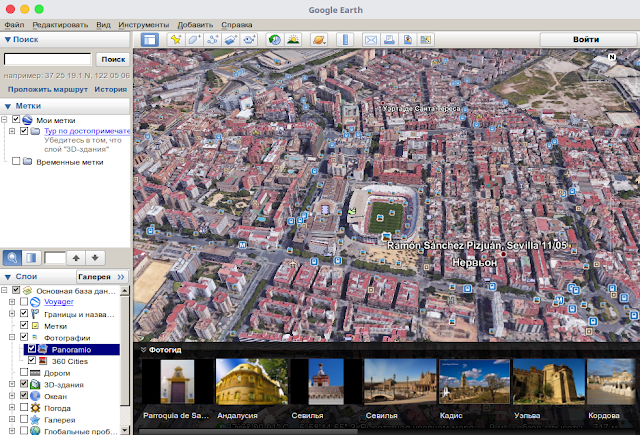Viewport: 640px width, 435px height.
Task: Click the Погода sun icon
Action: point(35,408)
